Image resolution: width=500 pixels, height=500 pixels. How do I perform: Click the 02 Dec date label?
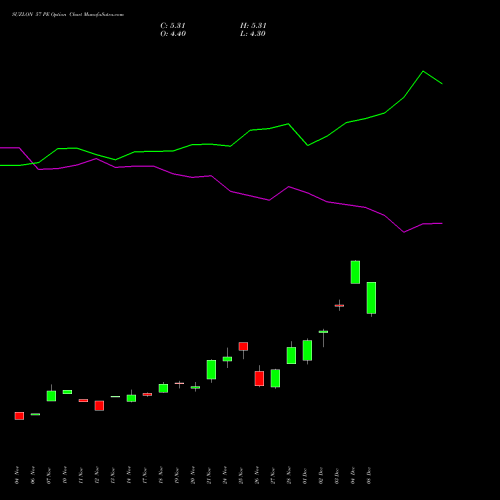point(321,475)
